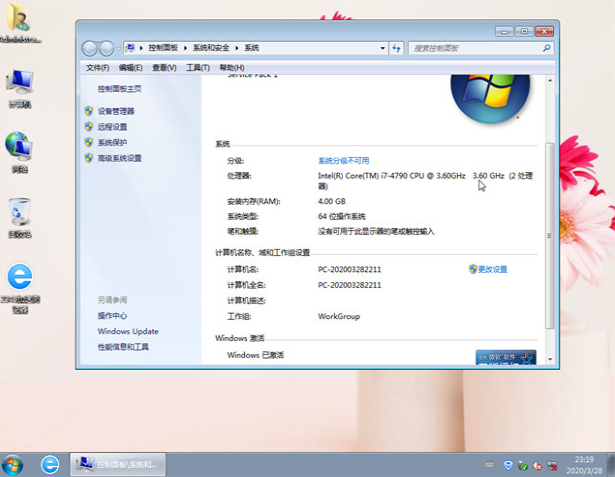Expand the arrow after 系统和安全 in address bar
The width and height of the screenshot is (615, 477).
click(237, 48)
